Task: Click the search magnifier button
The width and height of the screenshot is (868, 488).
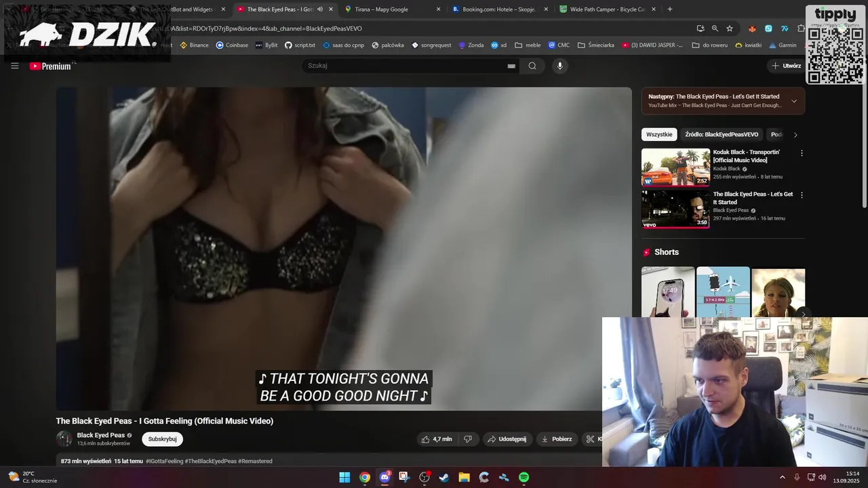Action: (x=532, y=66)
